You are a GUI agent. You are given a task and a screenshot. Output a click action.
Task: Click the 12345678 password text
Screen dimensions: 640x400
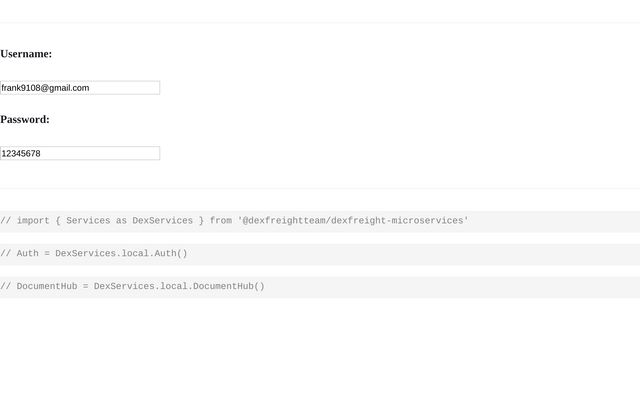pyautogui.click(x=21, y=153)
